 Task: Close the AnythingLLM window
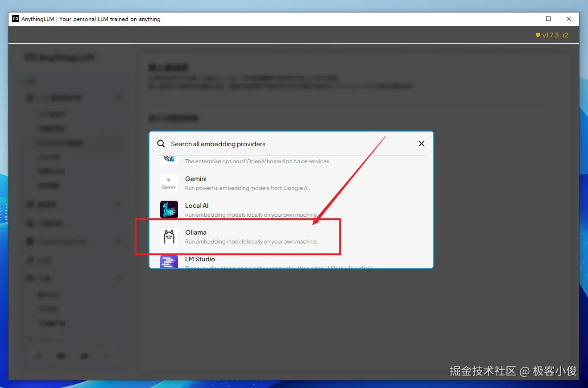pyautogui.click(x=569, y=19)
